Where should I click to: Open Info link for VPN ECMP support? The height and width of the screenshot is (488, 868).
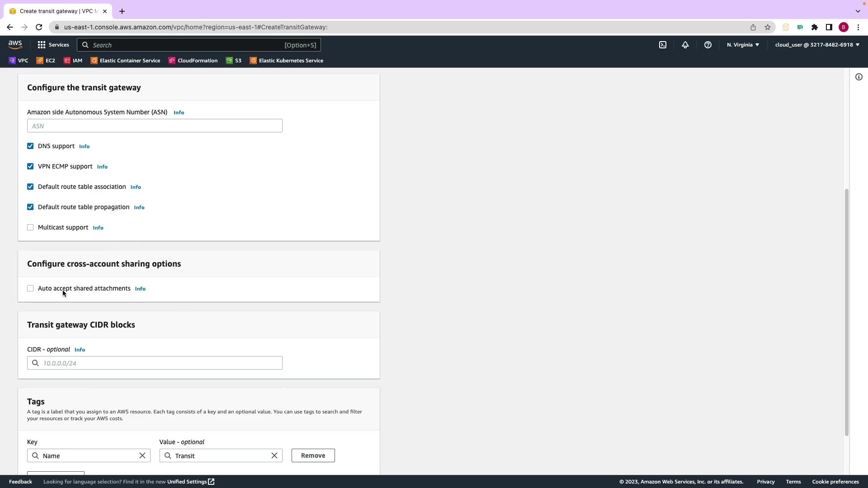click(102, 167)
